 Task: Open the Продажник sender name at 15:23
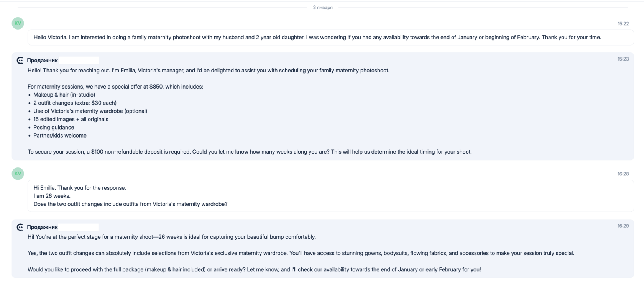point(42,61)
